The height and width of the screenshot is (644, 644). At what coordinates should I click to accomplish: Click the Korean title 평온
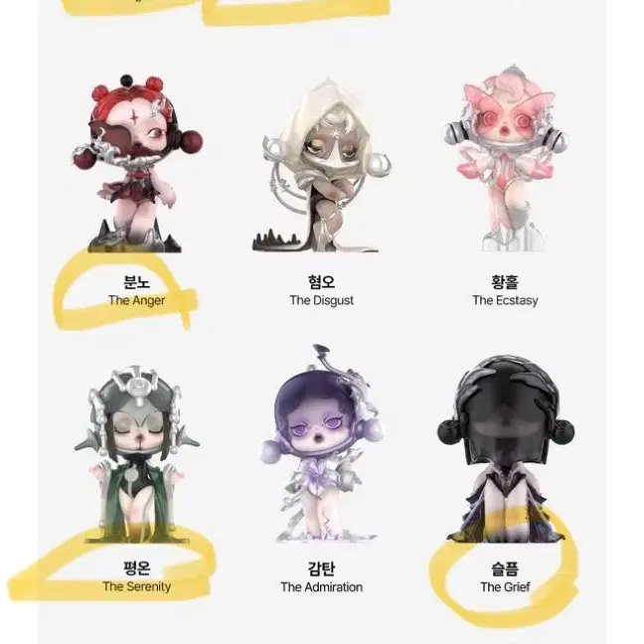pos(137,568)
